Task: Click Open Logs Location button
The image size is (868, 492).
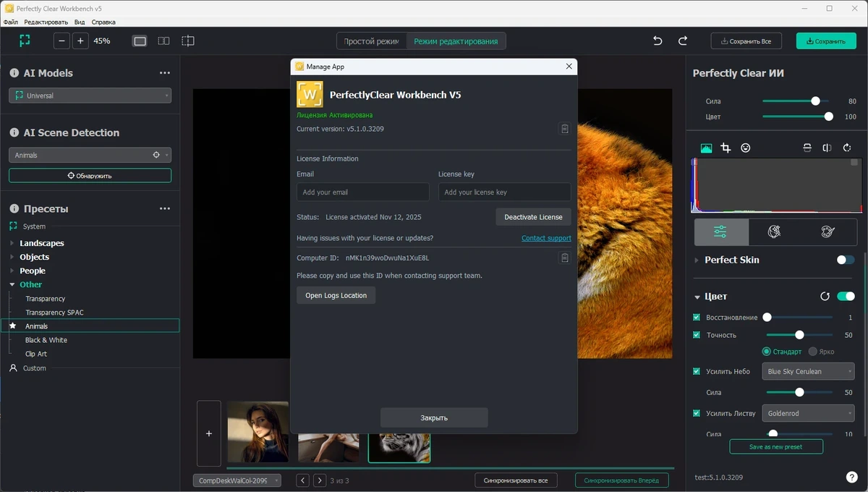Action: 336,295
